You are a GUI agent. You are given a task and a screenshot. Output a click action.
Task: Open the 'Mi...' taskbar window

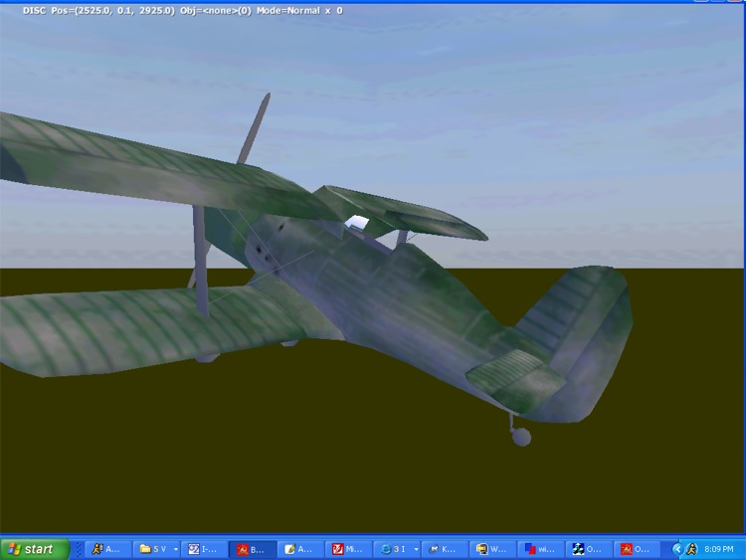(349, 549)
